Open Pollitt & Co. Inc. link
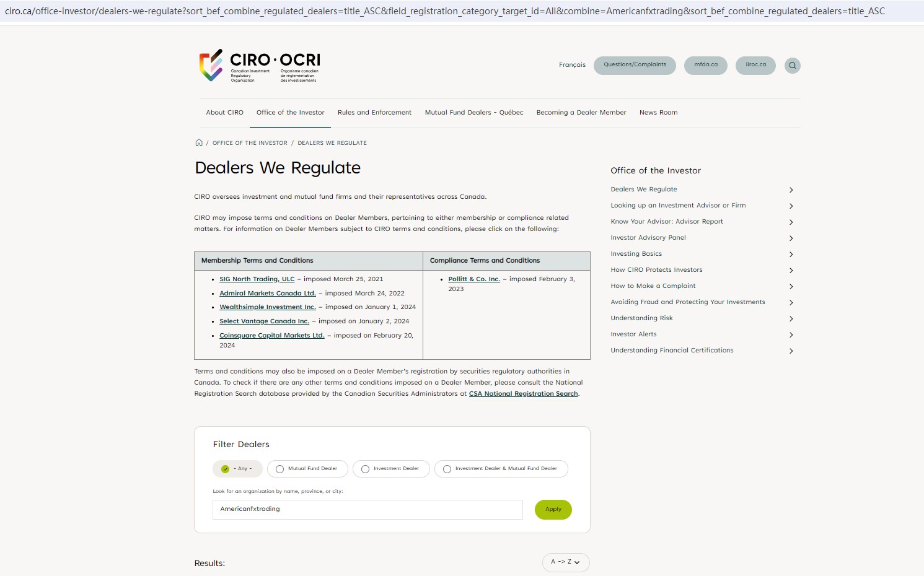924x576 pixels. point(474,279)
